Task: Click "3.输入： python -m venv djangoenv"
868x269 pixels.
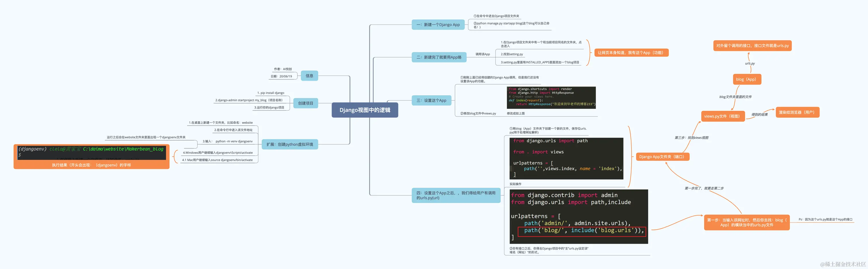Action: pos(227,141)
